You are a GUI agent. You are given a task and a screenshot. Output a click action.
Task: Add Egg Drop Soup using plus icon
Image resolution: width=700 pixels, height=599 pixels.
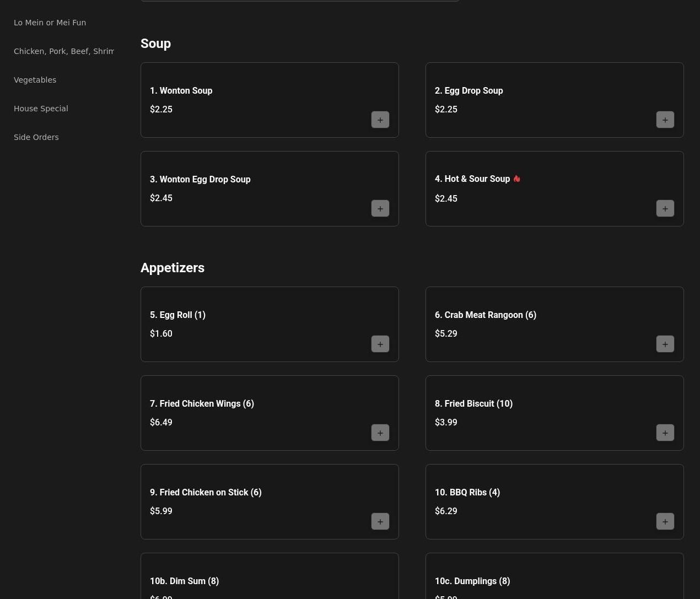[665, 120]
